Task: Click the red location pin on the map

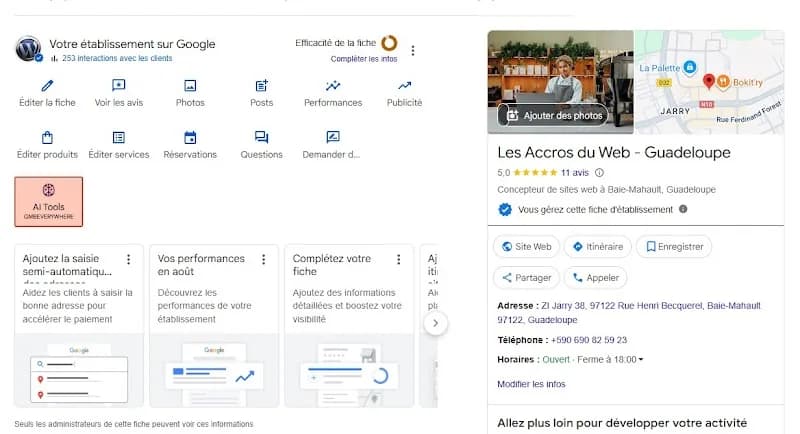Action: click(x=708, y=81)
